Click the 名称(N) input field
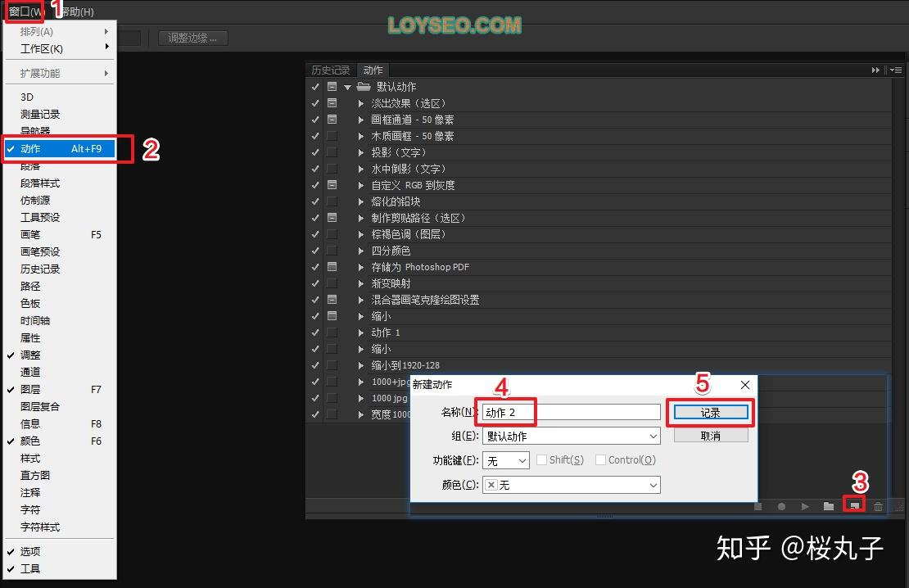The height and width of the screenshot is (588, 909). pos(571,412)
